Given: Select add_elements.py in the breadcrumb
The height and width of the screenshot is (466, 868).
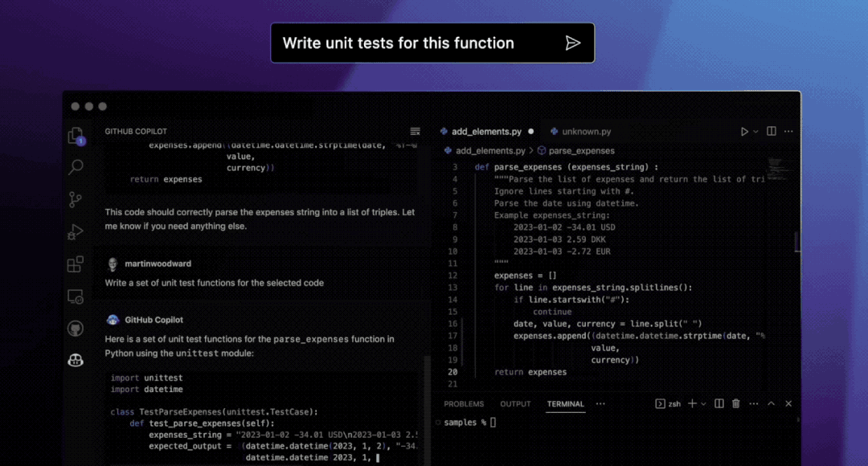Looking at the screenshot, I should pyautogui.click(x=490, y=150).
